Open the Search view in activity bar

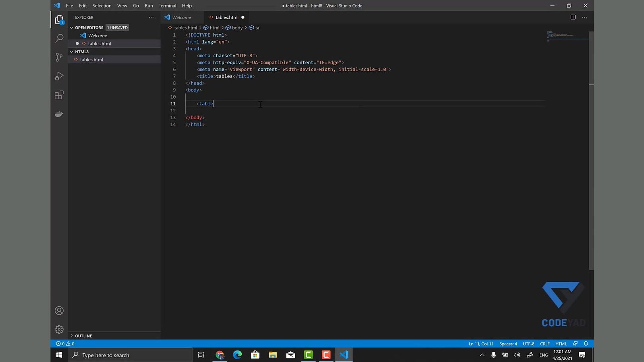click(x=59, y=38)
